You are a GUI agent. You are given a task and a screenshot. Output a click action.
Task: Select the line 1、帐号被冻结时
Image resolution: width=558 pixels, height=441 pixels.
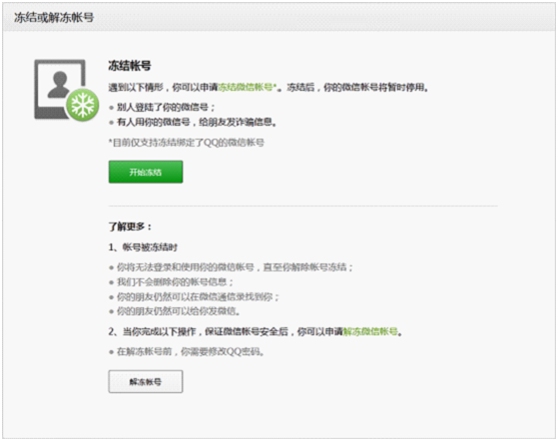(x=143, y=247)
